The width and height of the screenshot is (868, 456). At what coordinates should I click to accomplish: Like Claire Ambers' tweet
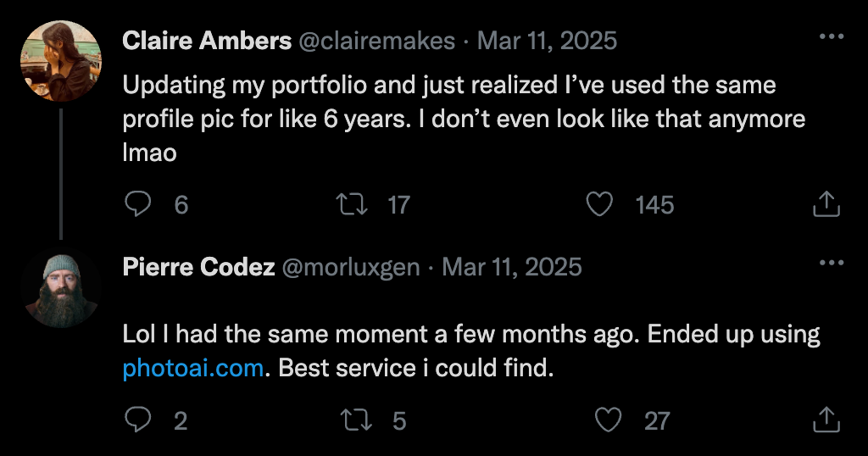click(599, 204)
